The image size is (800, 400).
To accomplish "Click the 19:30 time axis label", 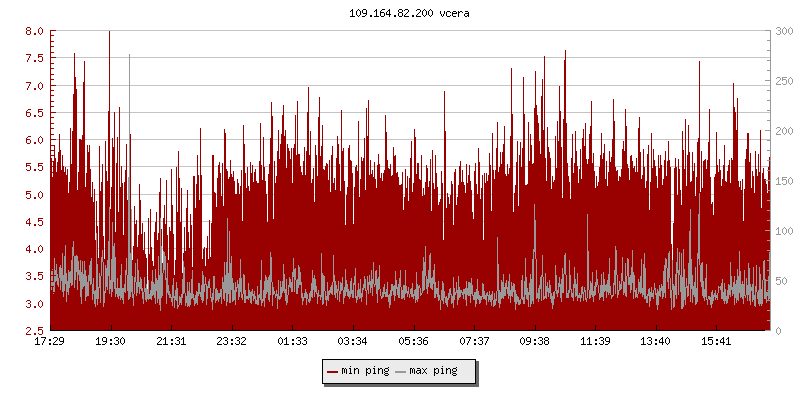I will click(110, 341).
